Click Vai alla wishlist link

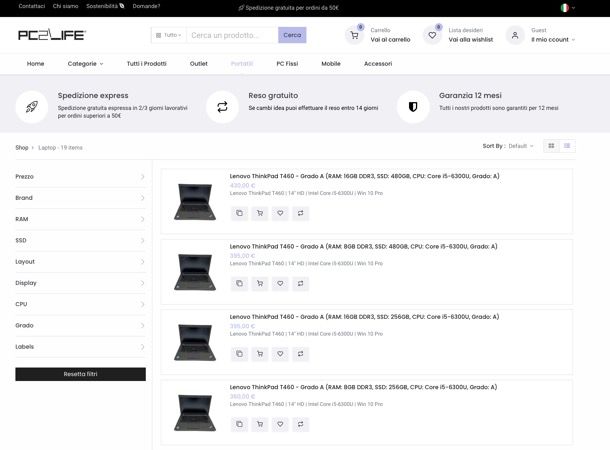471,40
